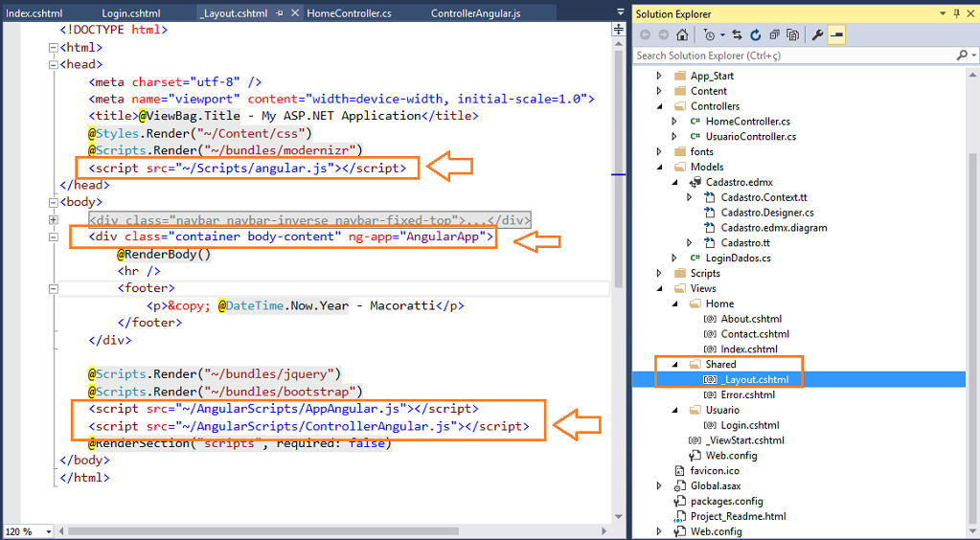The image size is (980, 540).
Task: Click Sync with Active Document arrows icon
Action: coord(737,35)
